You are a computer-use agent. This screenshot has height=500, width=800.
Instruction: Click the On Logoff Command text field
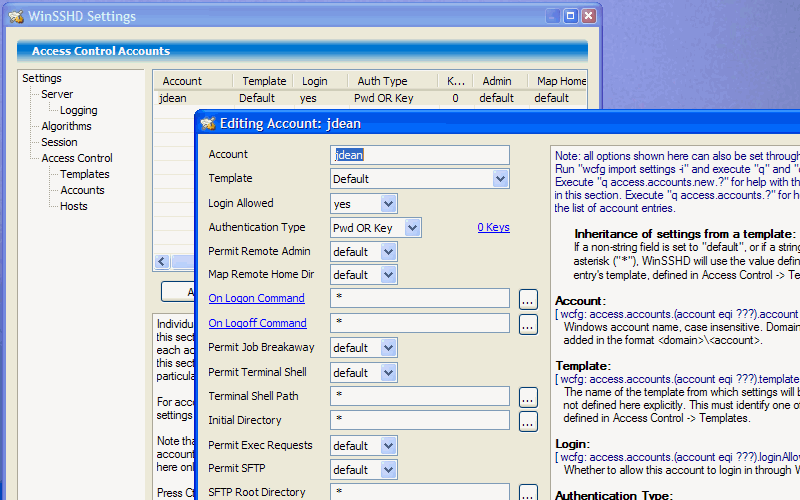[419, 323]
